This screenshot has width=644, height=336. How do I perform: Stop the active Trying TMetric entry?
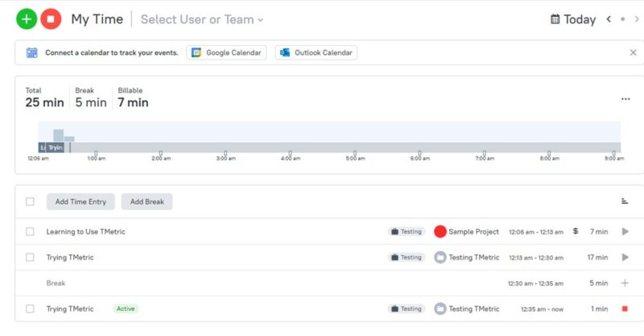point(625,309)
